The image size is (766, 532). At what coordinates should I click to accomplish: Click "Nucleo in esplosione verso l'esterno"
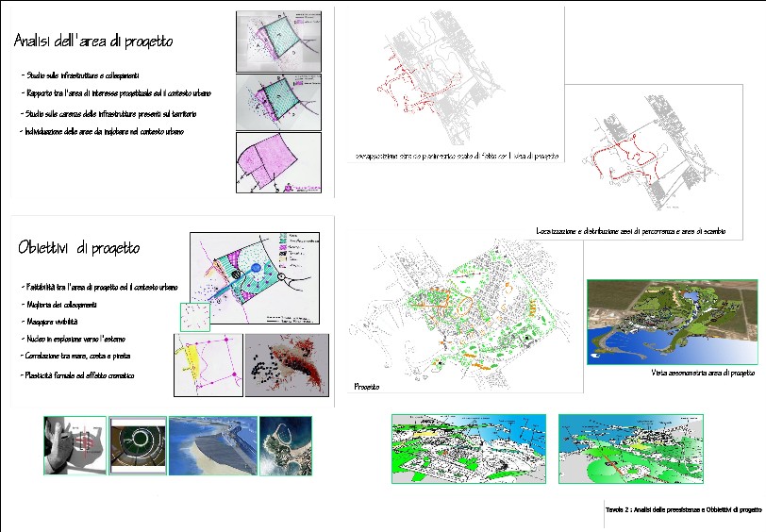point(73,339)
